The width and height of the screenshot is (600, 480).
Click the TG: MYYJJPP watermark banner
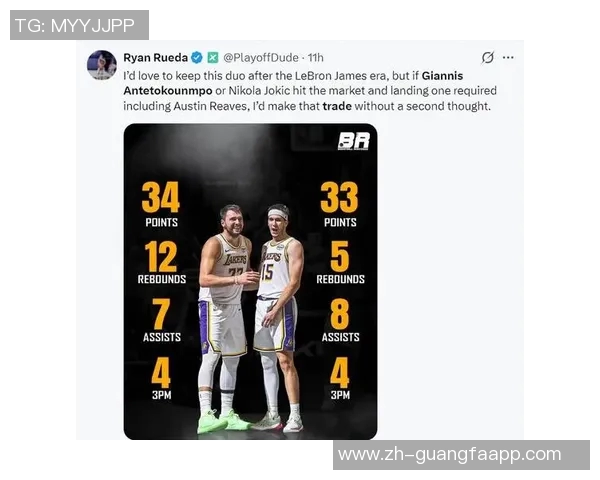(79, 25)
